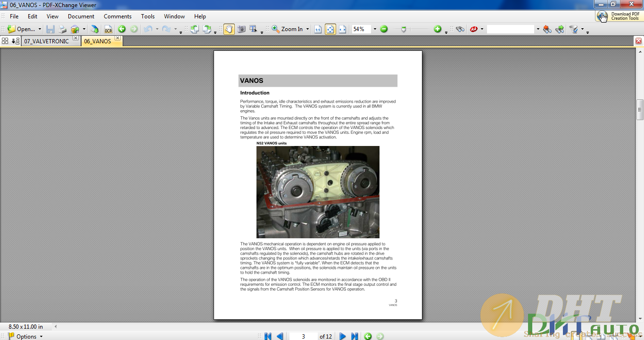Click next view arrow in bottom bar
Viewport: 644px width, 340px height.
(380, 336)
